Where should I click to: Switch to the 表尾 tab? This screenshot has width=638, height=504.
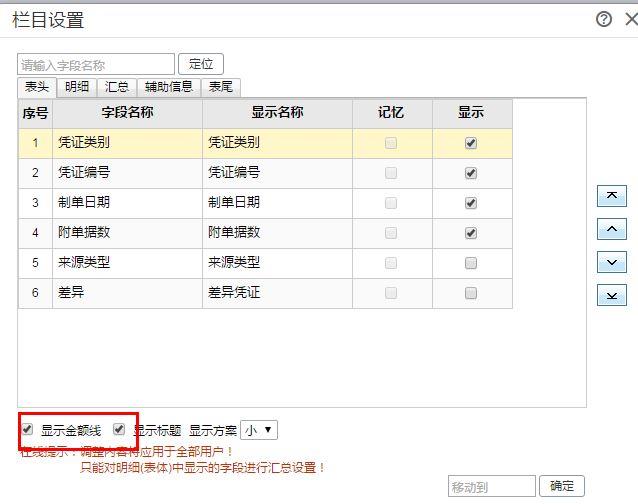(x=221, y=87)
